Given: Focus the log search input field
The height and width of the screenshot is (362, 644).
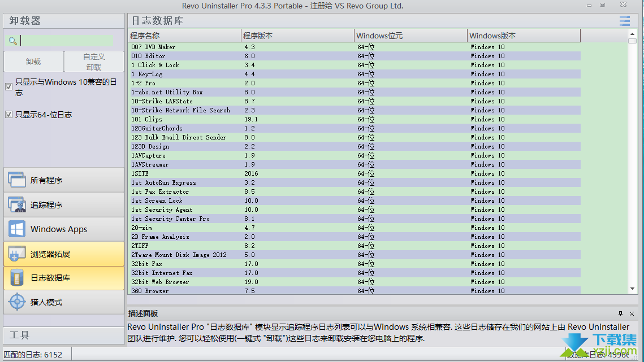Looking at the screenshot, I should tap(67, 40).
